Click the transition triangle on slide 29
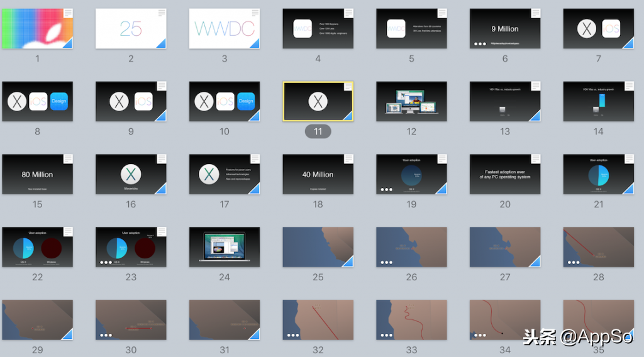 click(x=69, y=335)
